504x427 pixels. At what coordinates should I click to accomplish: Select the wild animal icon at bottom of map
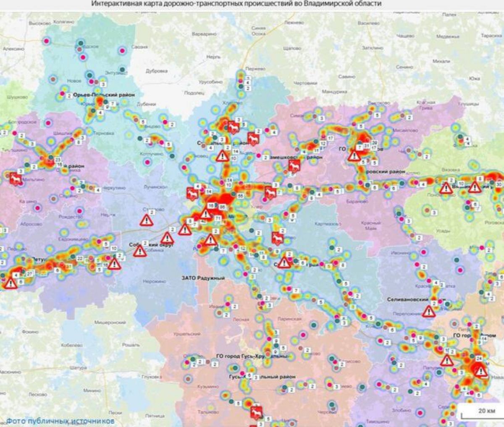(256, 413)
